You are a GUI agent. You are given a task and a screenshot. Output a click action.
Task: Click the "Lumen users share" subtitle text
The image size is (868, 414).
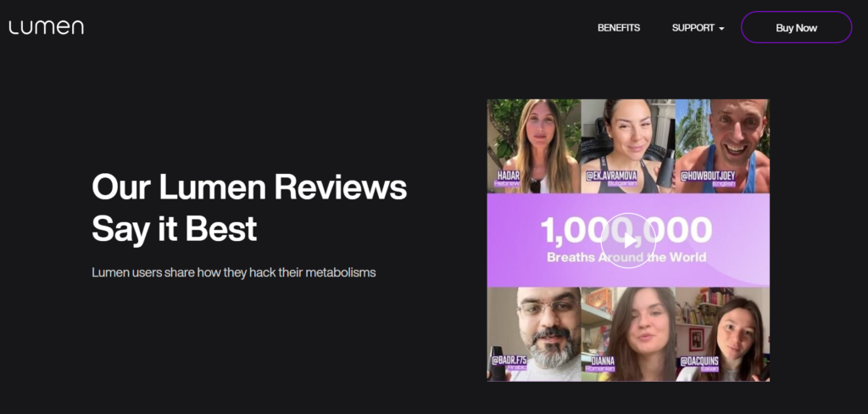(x=233, y=273)
